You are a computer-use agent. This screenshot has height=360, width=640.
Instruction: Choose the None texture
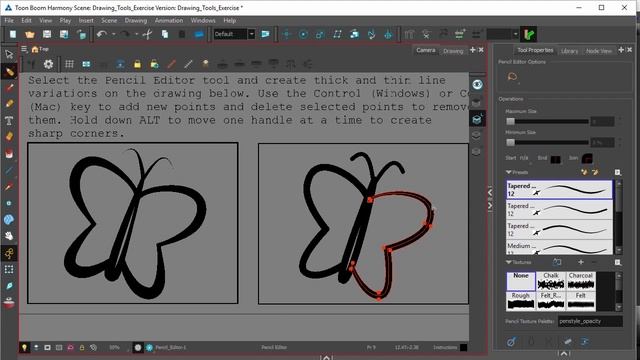click(x=521, y=281)
